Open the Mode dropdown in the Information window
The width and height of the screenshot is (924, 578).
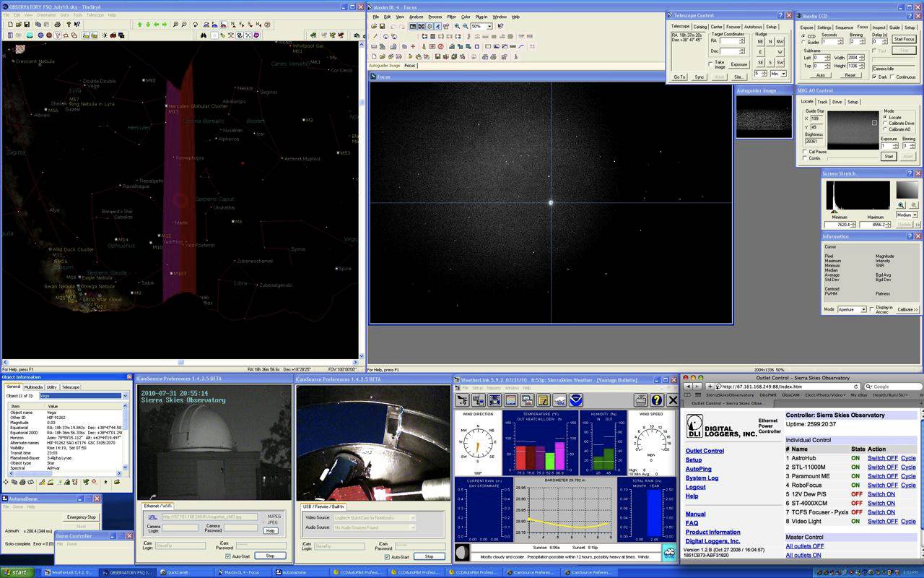[x=863, y=309]
